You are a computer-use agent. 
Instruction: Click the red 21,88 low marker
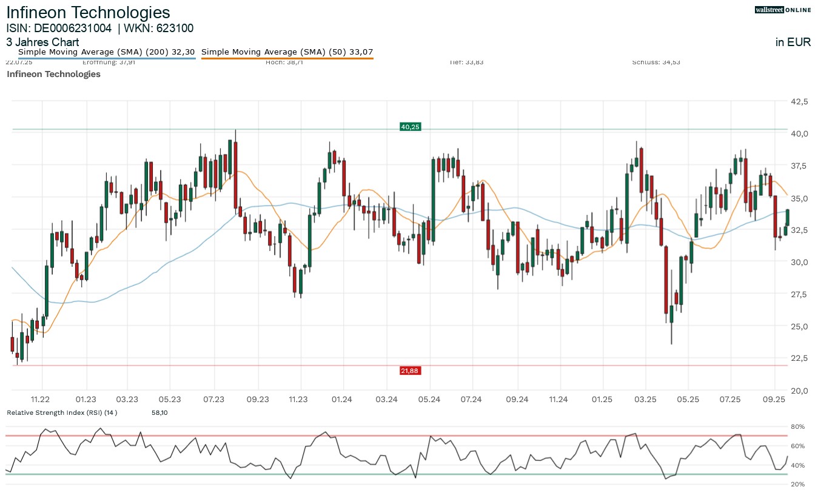coord(410,371)
